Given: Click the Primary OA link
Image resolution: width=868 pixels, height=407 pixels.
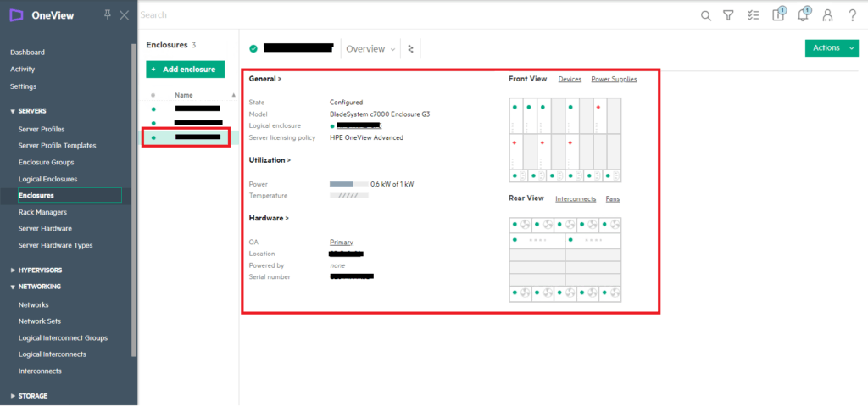Looking at the screenshot, I should 342,242.
